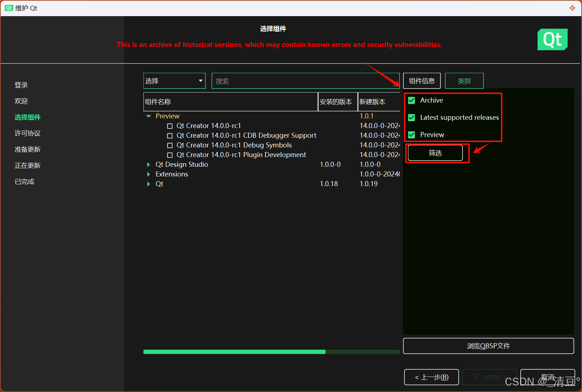Select 欢迎 step in sidebar
The width and height of the screenshot is (582, 392).
click(x=21, y=101)
